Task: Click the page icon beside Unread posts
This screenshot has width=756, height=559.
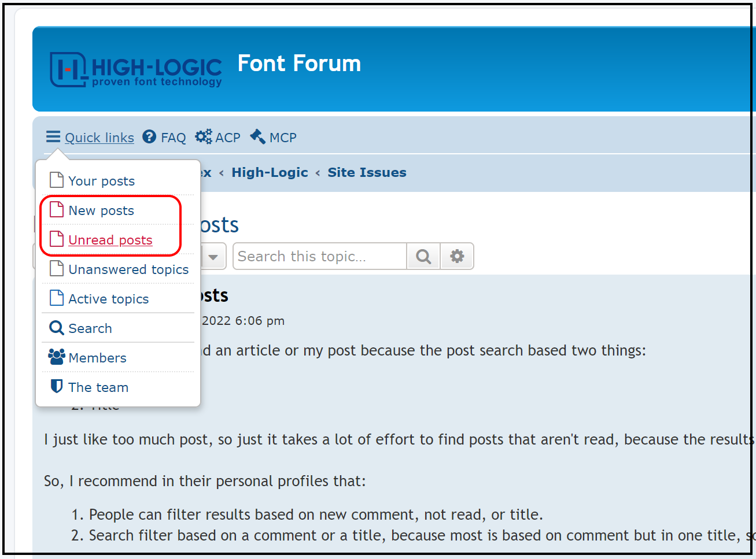Action: 57,239
